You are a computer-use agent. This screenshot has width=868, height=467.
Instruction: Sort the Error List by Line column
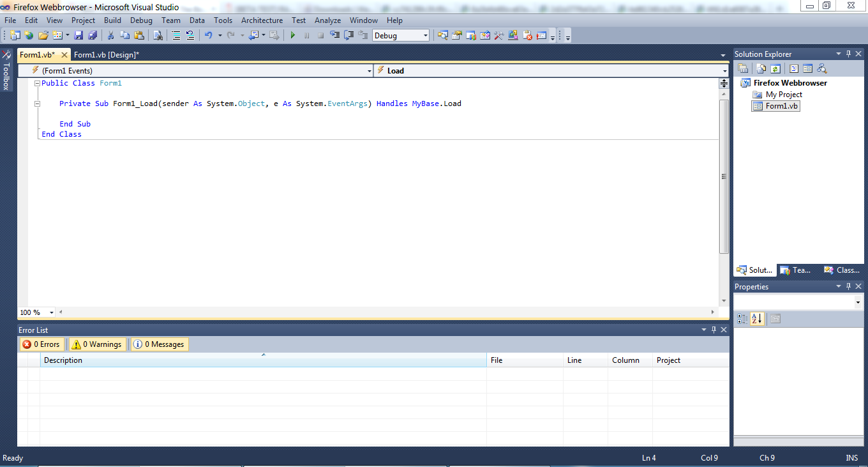click(585, 360)
